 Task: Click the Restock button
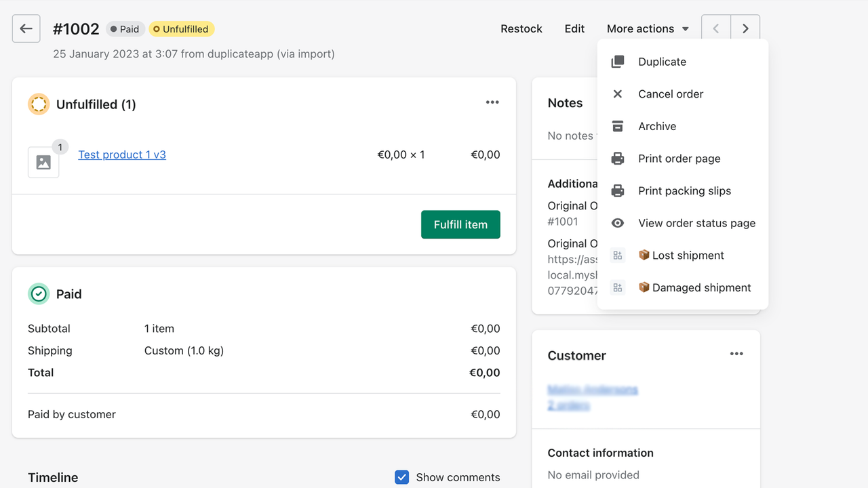pos(521,28)
